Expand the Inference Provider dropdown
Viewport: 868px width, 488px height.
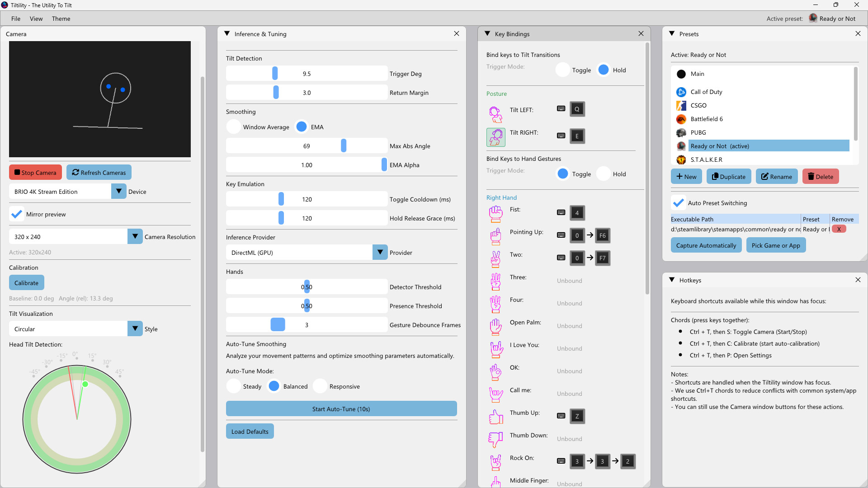(x=380, y=253)
